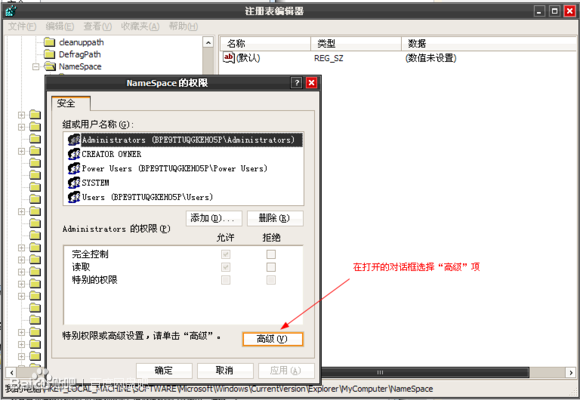Click the horizontal scrollbar right arrow
This screenshot has width=580, height=400.
tap(571, 372)
